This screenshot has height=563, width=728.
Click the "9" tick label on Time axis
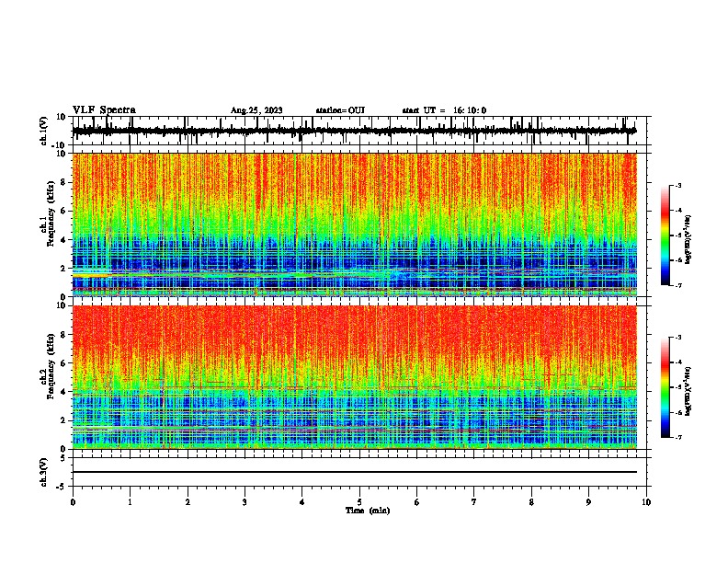pos(588,502)
